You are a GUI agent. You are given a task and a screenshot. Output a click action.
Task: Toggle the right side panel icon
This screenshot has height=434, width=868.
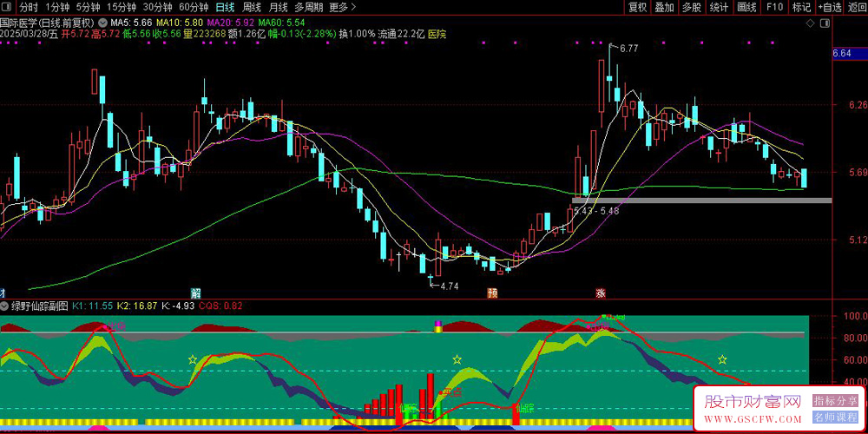pyautogui.click(x=825, y=23)
